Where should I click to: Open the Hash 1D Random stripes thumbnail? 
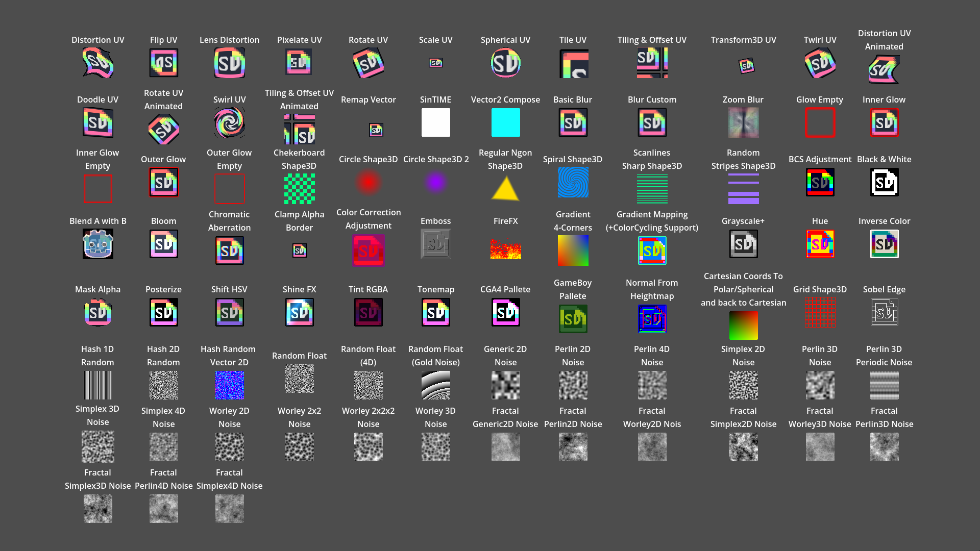pos(97,385)
